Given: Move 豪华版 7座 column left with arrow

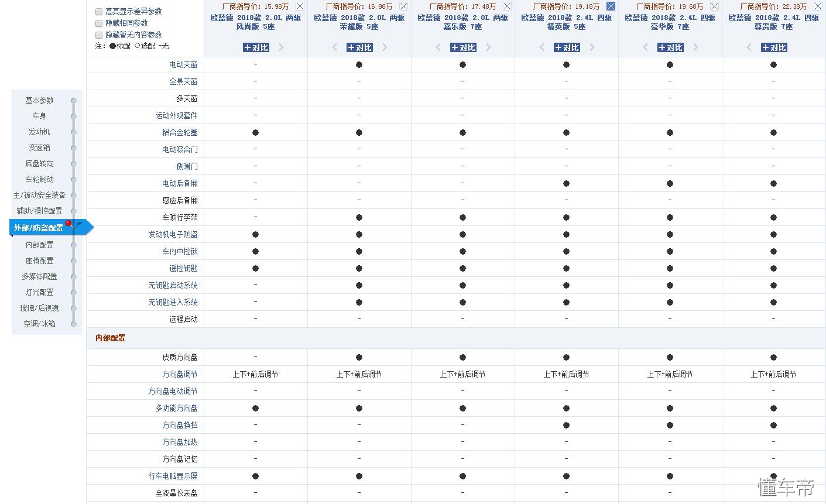Looking at the screenshot, I should (645, 47).
